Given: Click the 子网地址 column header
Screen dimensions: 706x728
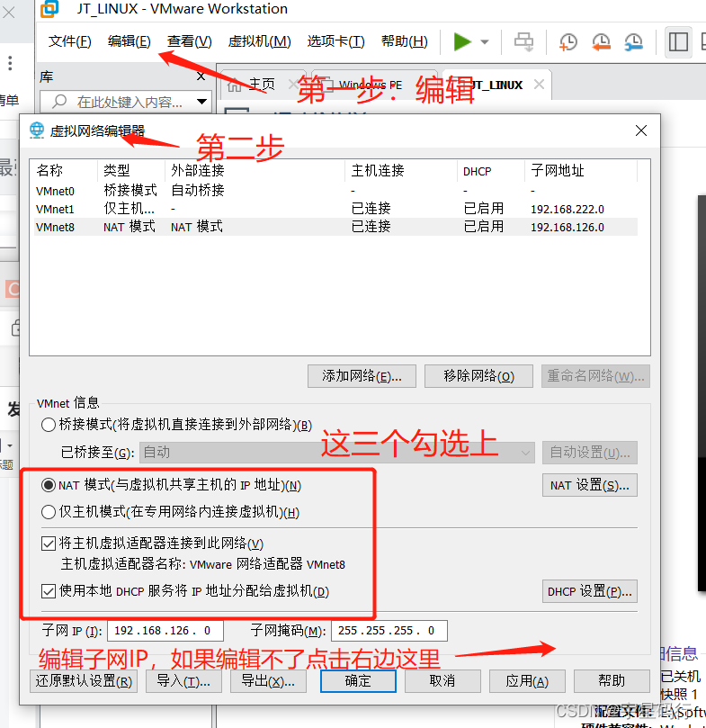Looking at the screenshot, I should [581, 170].
